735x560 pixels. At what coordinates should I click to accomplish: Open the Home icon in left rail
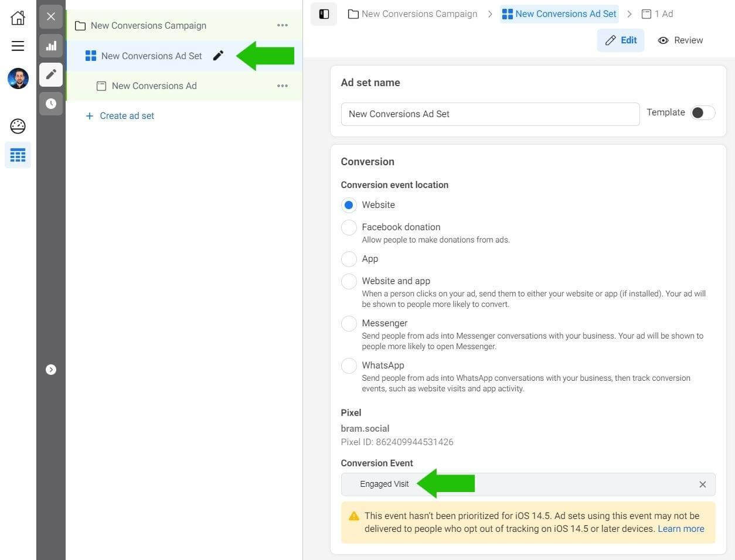(x=18, y=18)
